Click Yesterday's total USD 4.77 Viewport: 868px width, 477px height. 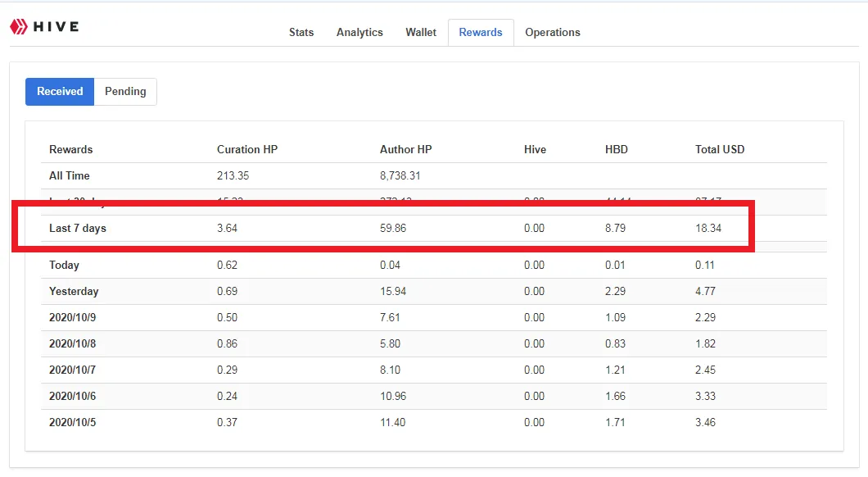click(705, 292)
